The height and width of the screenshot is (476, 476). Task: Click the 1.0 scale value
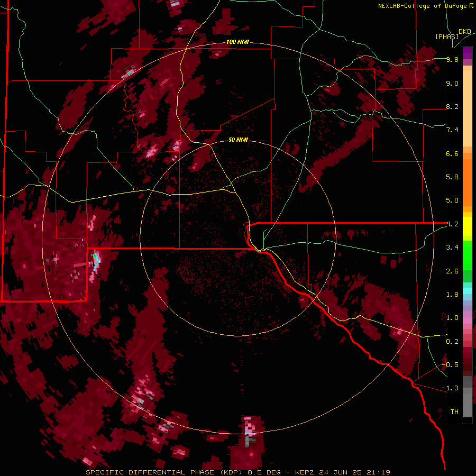pos(452,318)
